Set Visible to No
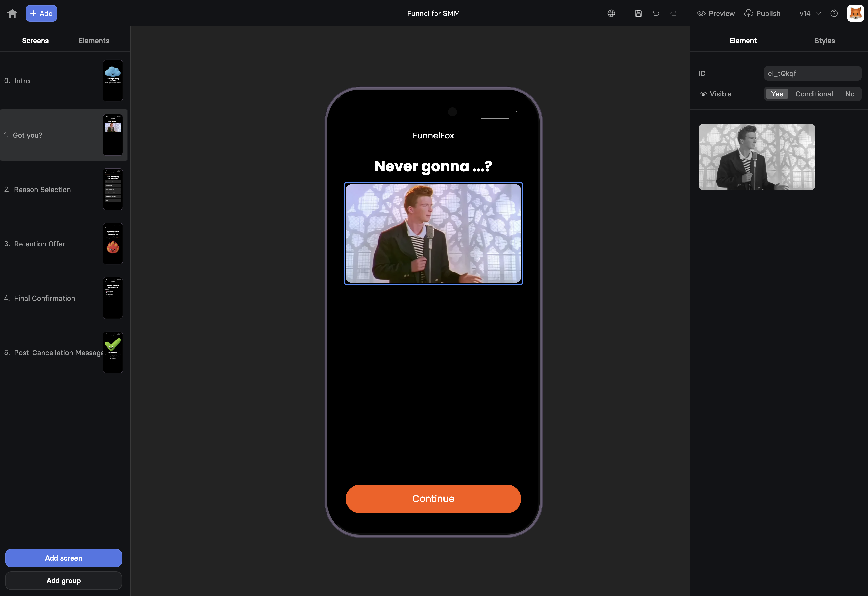Viewport: 868px width, 596px height. tap(850, 94)
